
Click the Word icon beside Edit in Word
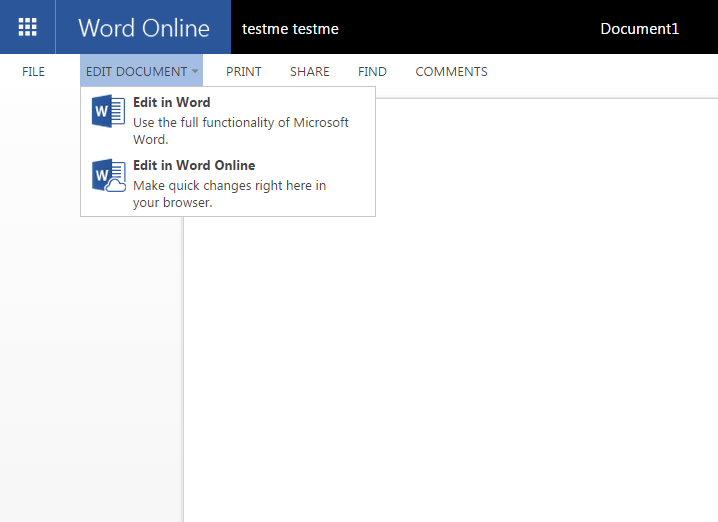coord(108,111)
